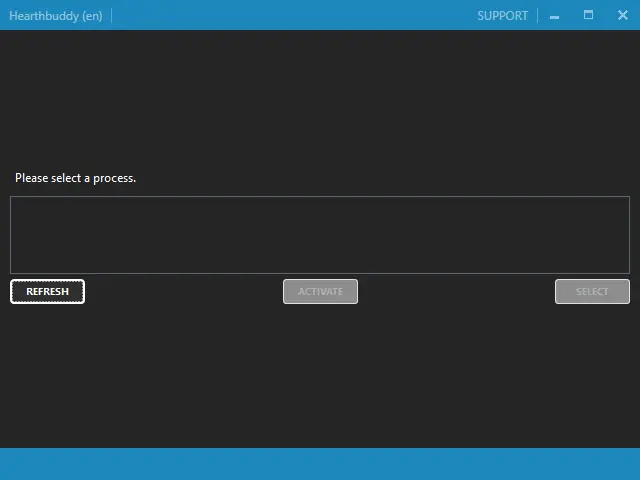Click the empty dark area below the buttons

[320, 375]
